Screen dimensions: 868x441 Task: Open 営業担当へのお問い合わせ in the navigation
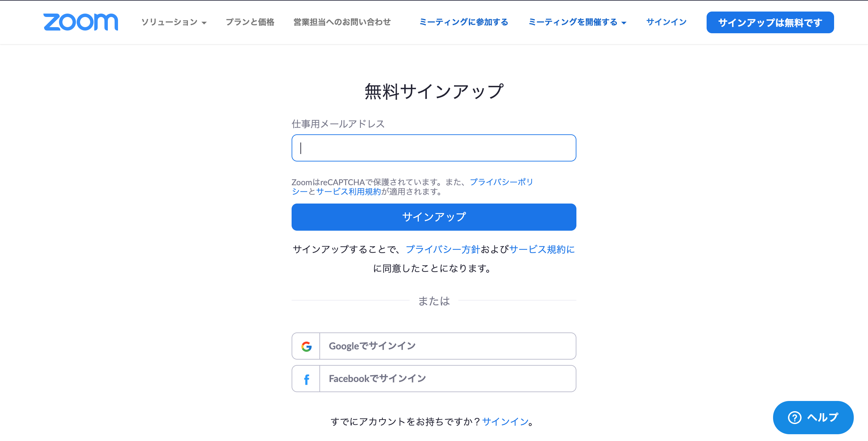coord(342,22)
